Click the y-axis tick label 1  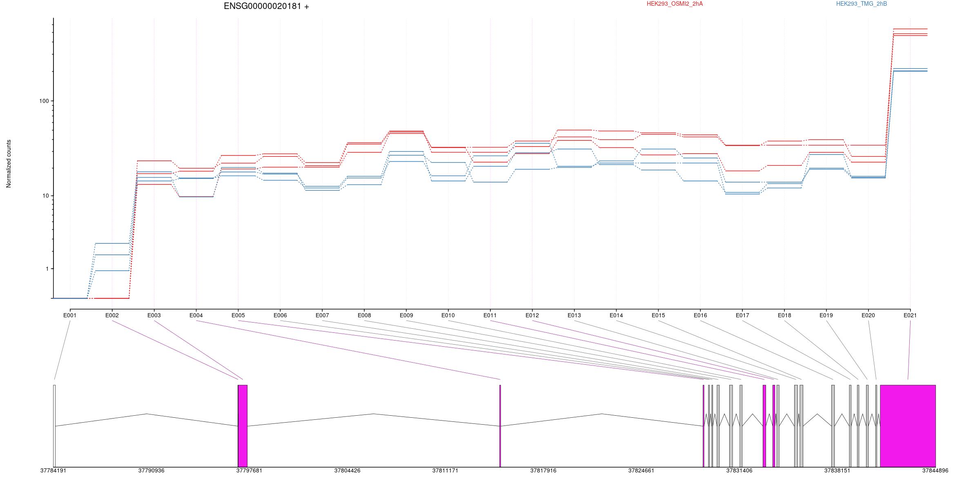47,269
